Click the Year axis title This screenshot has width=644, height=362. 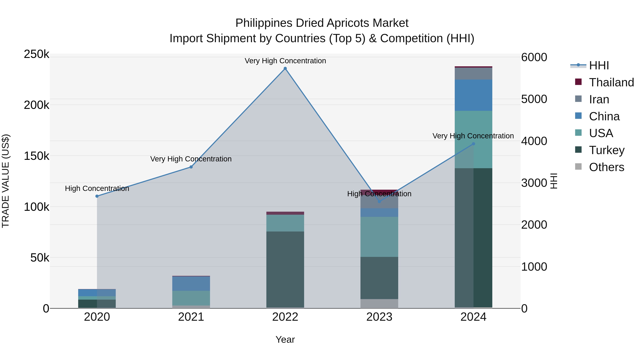(285, 340)
